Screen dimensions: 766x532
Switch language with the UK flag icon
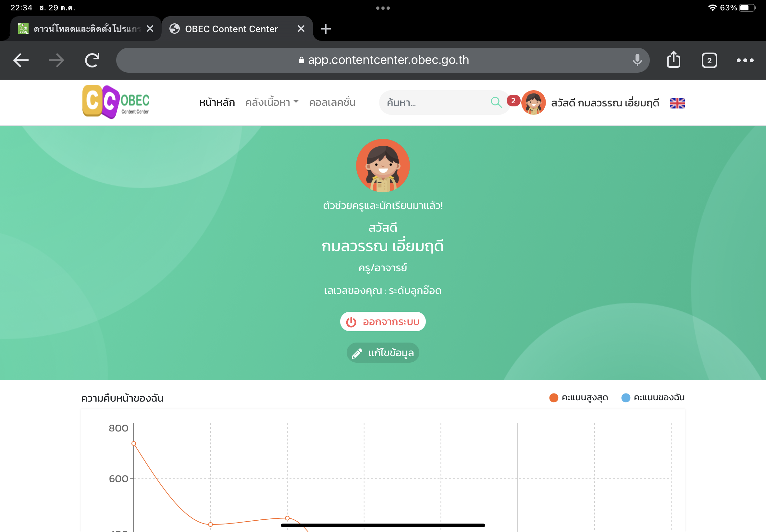tap(677, 103)
